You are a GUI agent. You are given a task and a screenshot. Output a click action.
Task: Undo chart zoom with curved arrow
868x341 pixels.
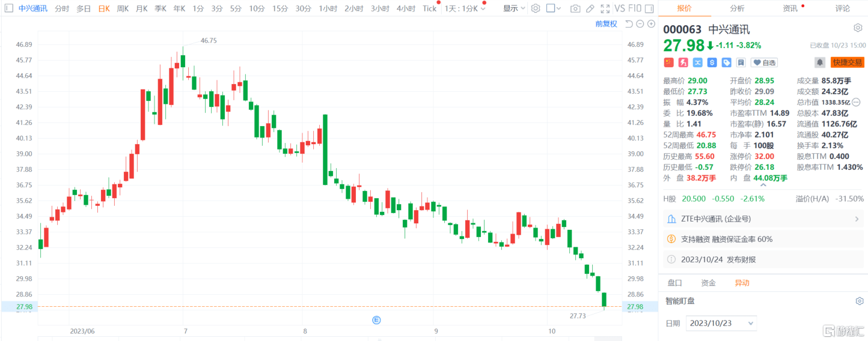[x=629, y=24]
